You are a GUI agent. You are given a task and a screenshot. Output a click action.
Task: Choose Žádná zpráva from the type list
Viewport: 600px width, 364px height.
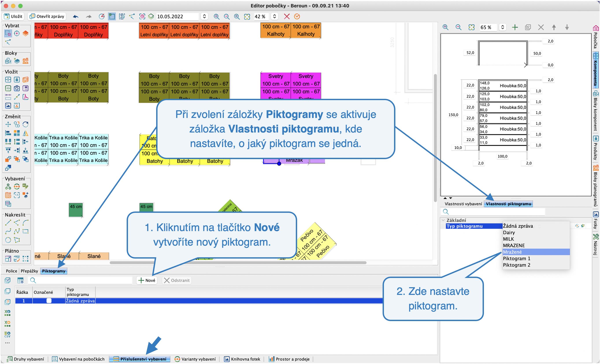536,226
